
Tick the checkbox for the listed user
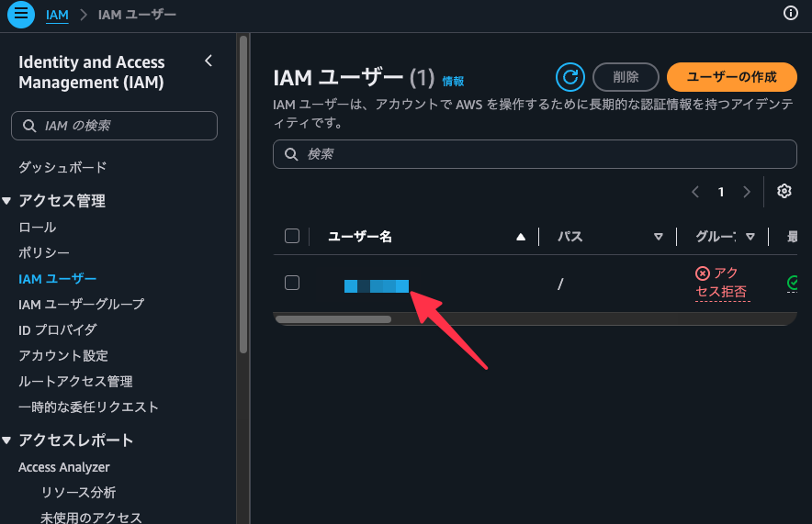click(292, 283)
